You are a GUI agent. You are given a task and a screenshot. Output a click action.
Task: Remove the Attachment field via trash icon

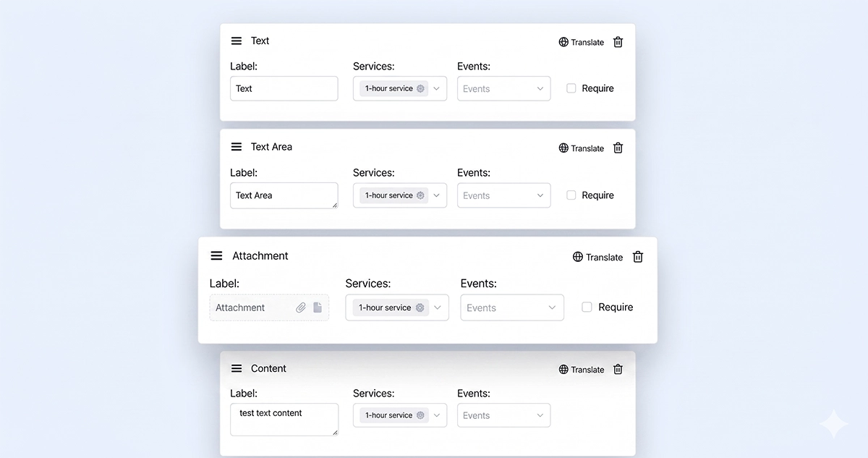(638, 257)
